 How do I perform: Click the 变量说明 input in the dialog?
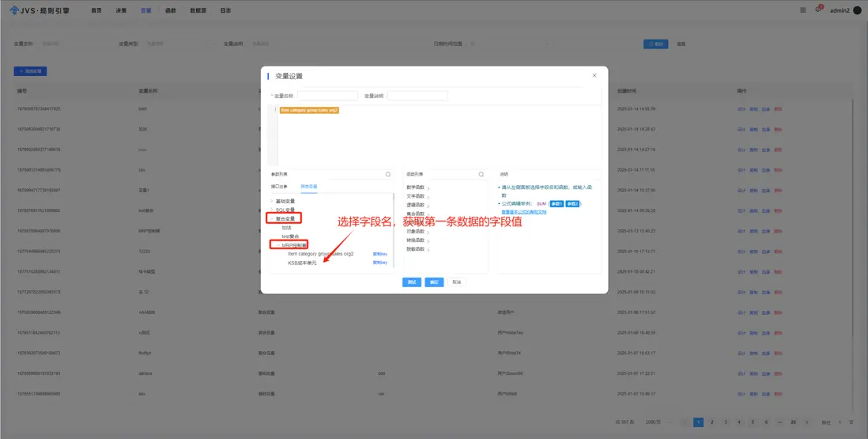tap(417, 96)
